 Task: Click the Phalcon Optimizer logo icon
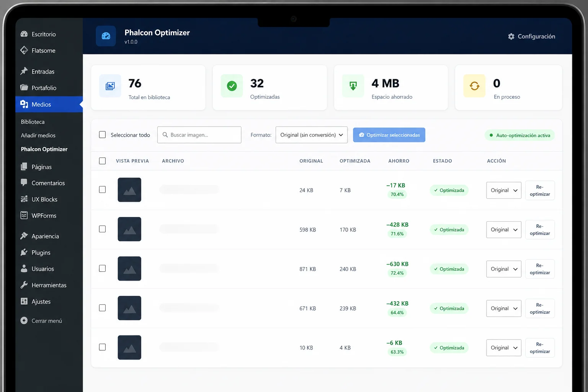pos(106,36)
